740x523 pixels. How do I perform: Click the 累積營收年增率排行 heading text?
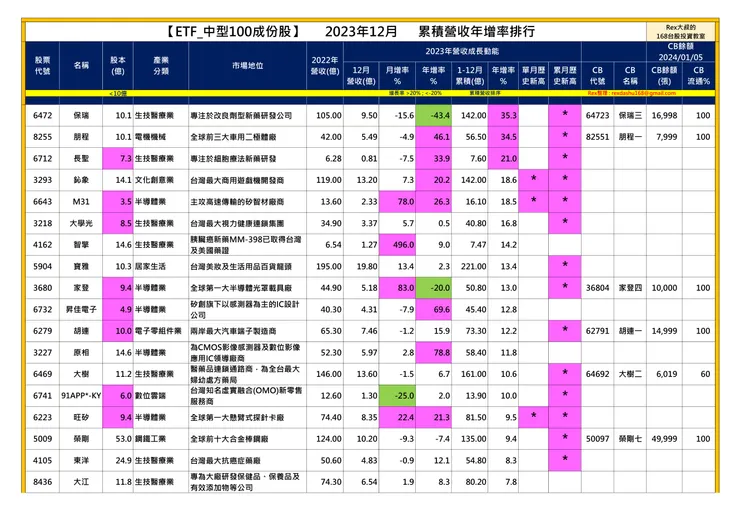pos(477,32)
